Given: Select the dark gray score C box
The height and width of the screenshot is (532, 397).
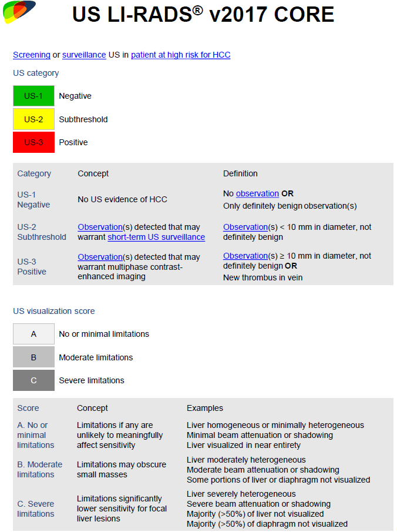Looking at the screenshot, I should pos(33,380).
